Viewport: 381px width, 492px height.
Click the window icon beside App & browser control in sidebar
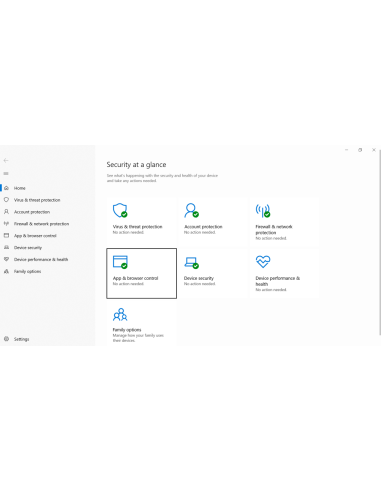pos(6,235)
